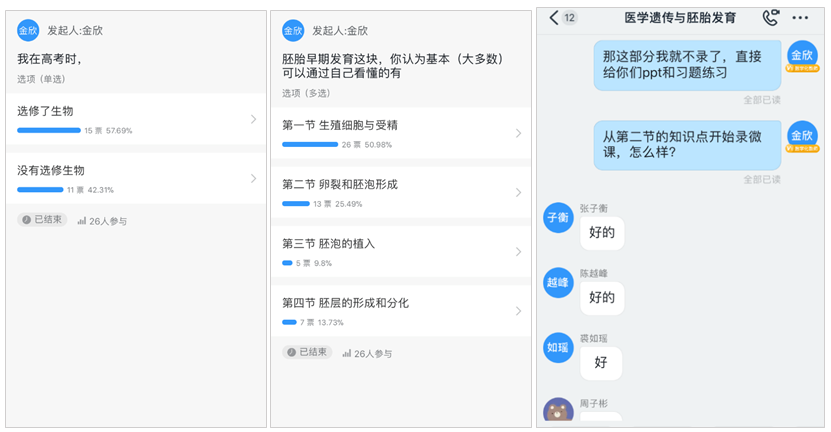Open 第二节 卵裂和胚泡形成 option
Screen dimensions: 831x432
point(400,192)
